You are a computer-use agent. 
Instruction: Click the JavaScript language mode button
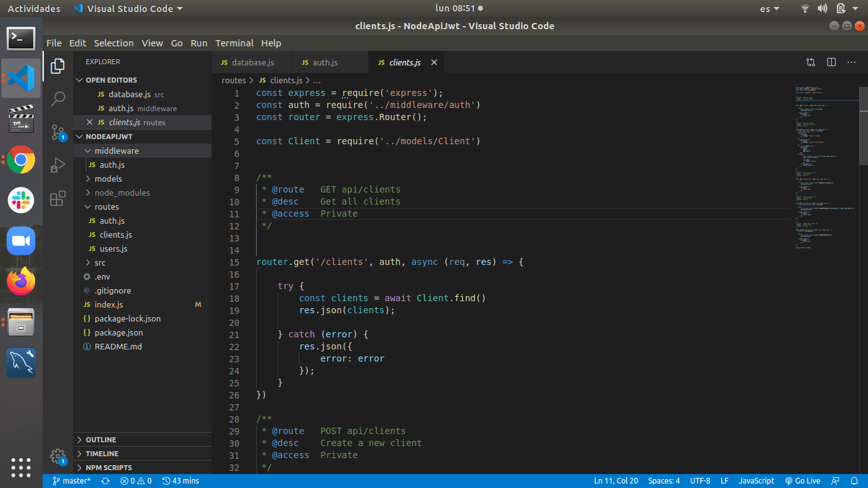coord(756,481)
